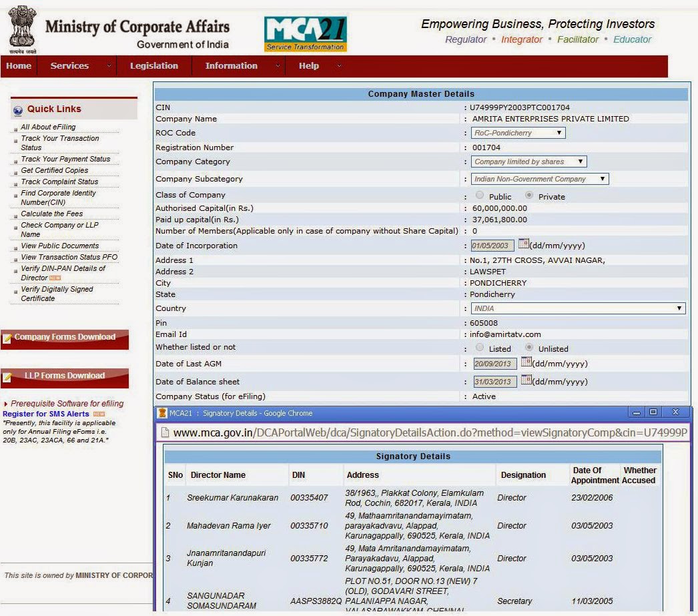Open the Services menu
This screenshot has height=616, width=698.
[x=69, y=66]
